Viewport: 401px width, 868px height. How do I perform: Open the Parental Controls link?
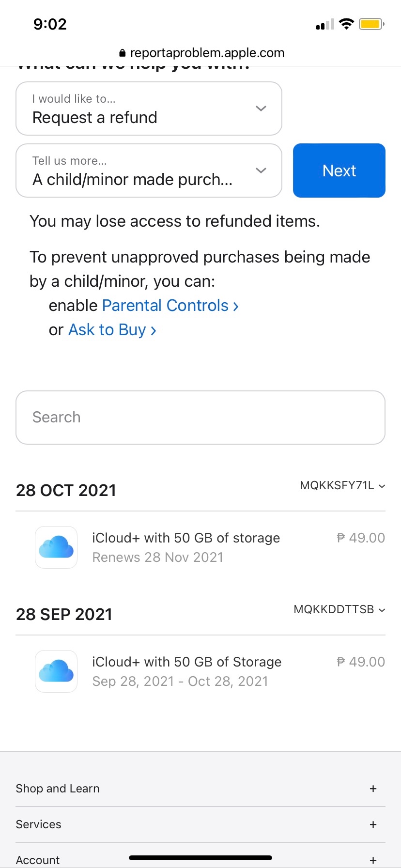click(170, 306)
